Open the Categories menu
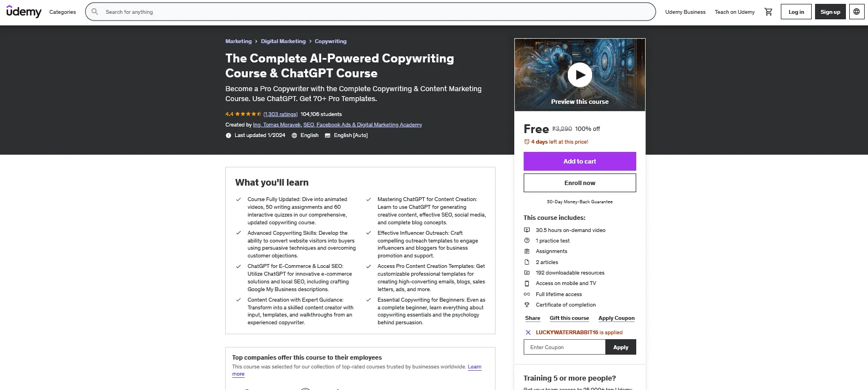This screenshot has width=868, height=390. tap(62, 12)
